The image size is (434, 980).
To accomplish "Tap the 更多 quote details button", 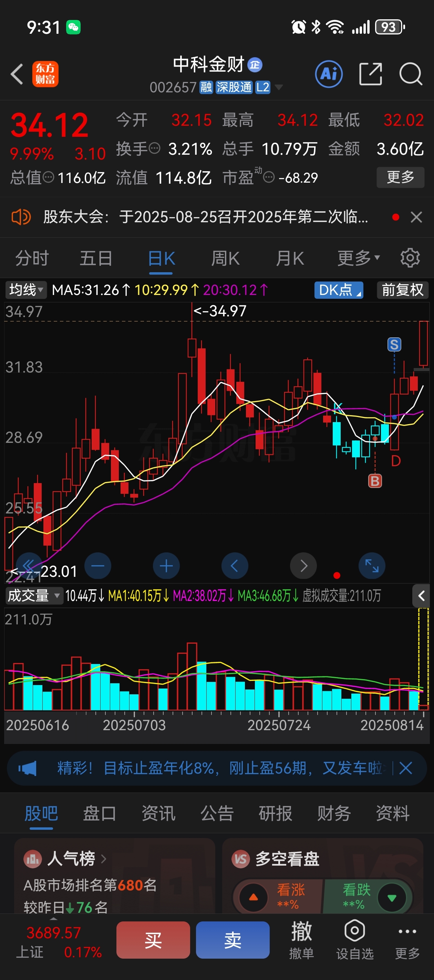I will [x=400, y=177].
